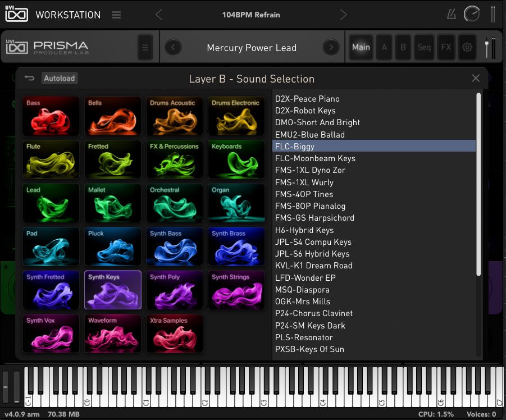Click the UVI logo
506x420 pixels.
click(x=16, y=14)
